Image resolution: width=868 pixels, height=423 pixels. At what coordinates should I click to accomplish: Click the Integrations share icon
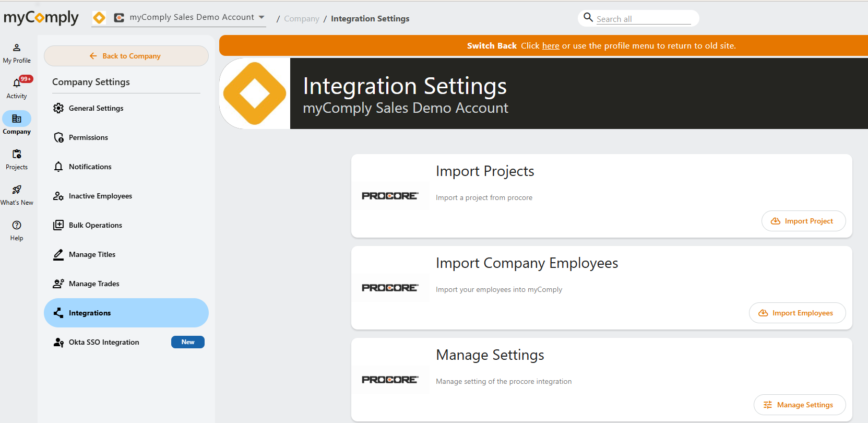pos(58,313)
